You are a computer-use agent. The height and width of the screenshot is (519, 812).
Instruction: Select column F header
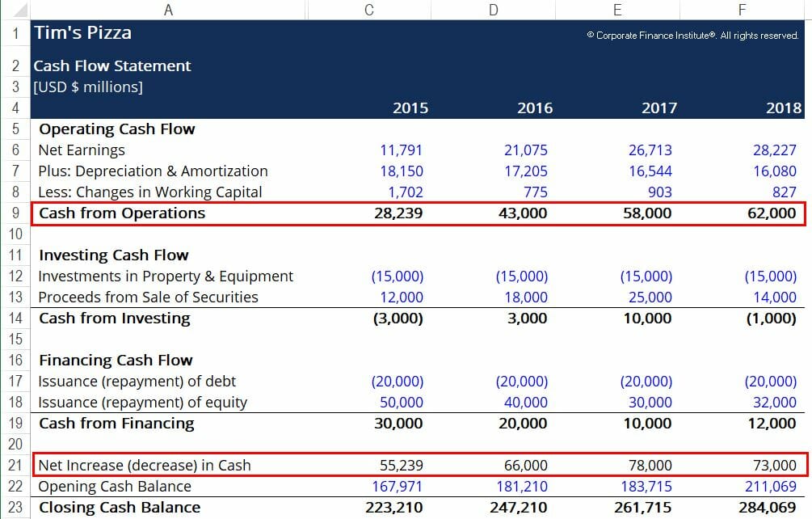coord(742,10)
